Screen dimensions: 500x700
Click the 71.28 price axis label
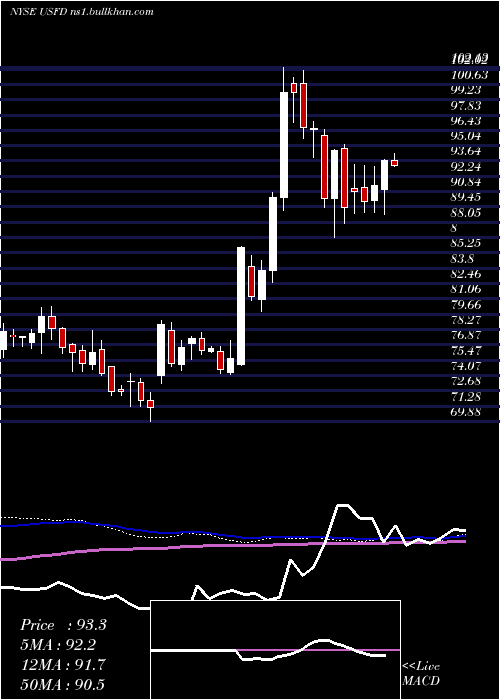(466, 396)
